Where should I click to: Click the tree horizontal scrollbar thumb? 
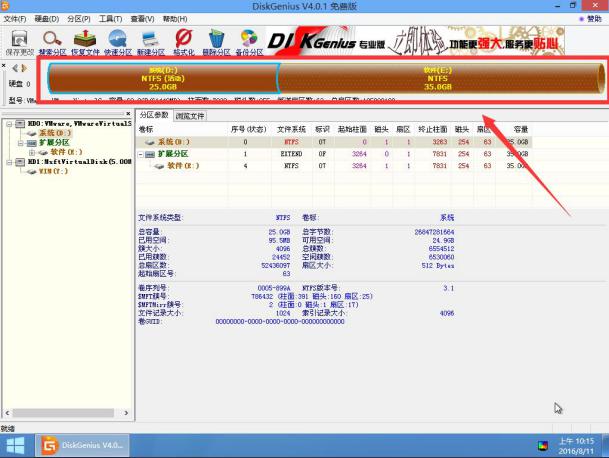click(x=63, y=413)
